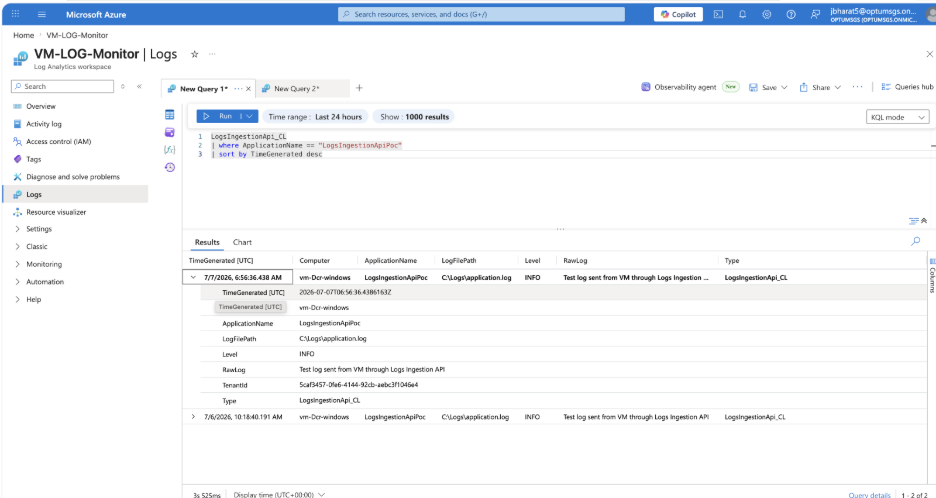The height and width of the screenshot is (498, 936).
Task: Open Query details link
Action: pos(869,495)
